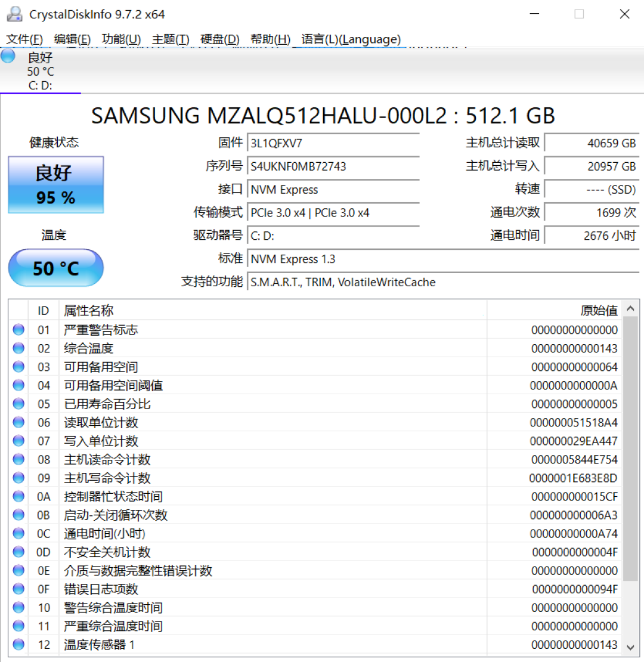Click the scroll down arrow of attribute list
The image size is (644, 662).
tap(630, 647)
